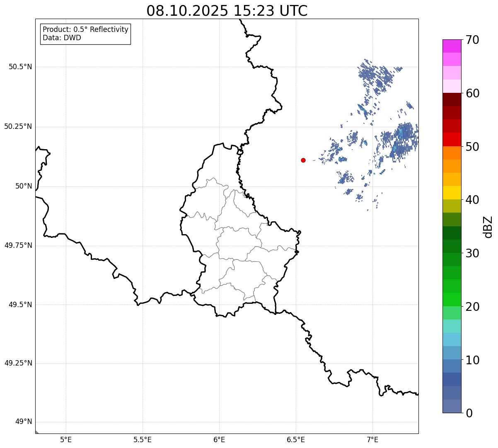Click the colorbar tick label 70

pyautogui.click(x=472, y=40)
